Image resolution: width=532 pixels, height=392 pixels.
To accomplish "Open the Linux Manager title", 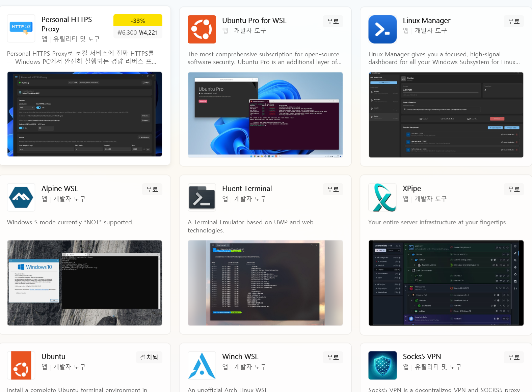I will point(426,21).
